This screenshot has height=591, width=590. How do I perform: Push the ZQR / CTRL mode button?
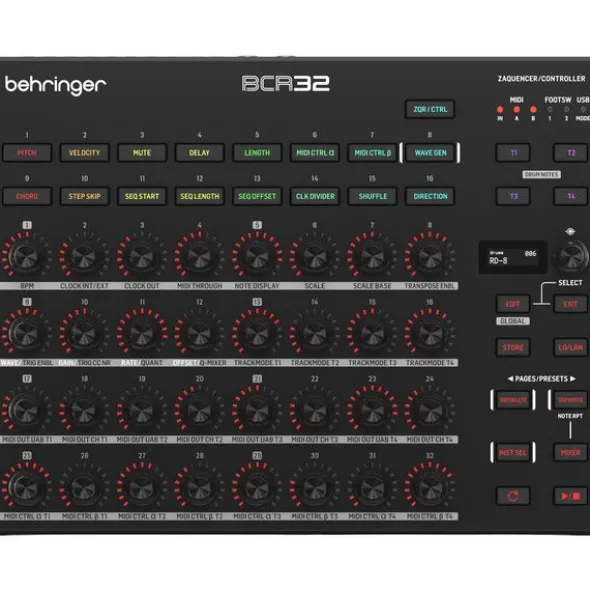430,109
